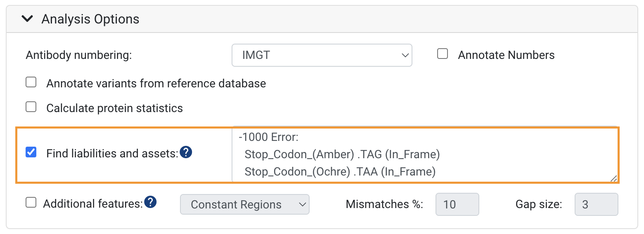This screenshot has height=234, width=644.
Task: Click the -1000 Error line in text area
Action: click(x=271, y=138)
